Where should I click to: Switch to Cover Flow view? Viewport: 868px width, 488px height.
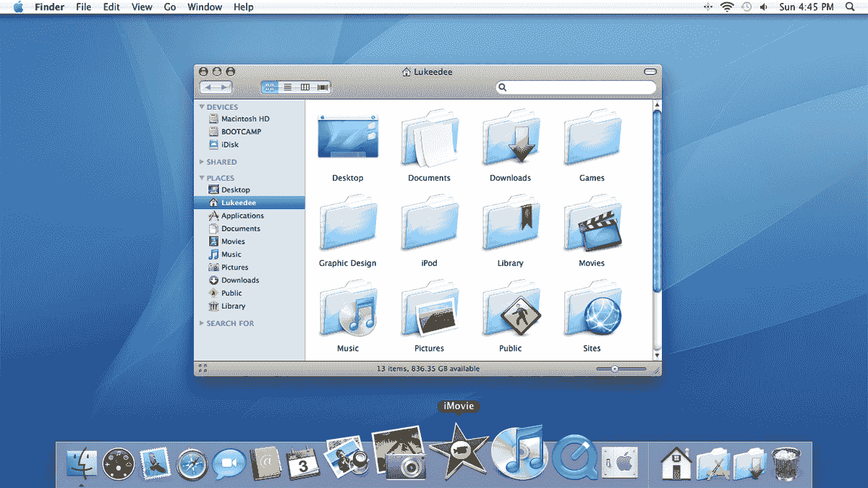[322, 87]
